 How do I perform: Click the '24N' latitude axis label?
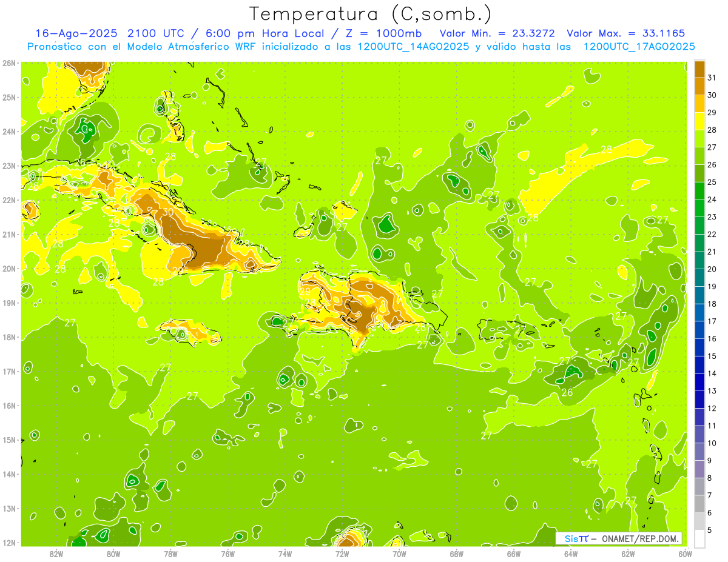coord(9,132)
